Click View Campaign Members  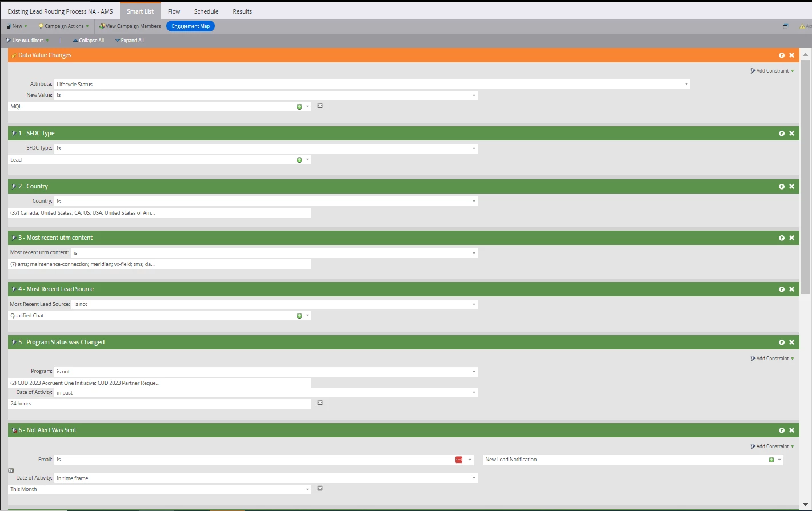click(130, 26)
